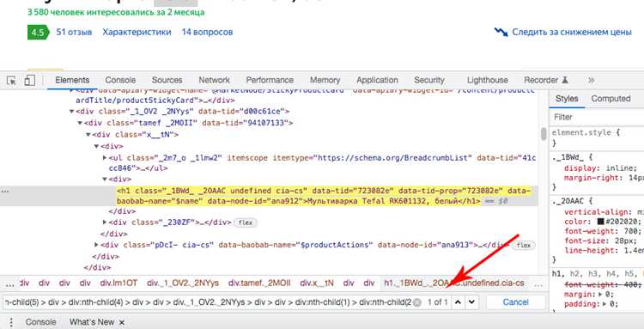The image size is (644, 329).
Task: Click the #202020 color swatch
Action: tap(601, 222)
